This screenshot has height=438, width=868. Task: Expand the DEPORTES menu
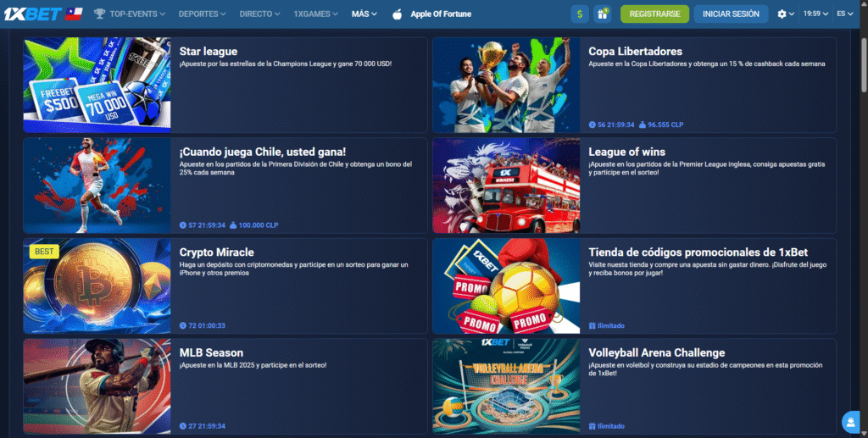(x=202, y=14)
